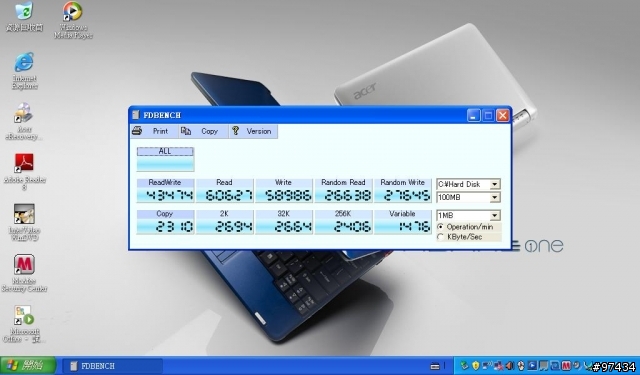Run the ALL benchmark button
The image size is (640, 375).
[x=165, y=159]
